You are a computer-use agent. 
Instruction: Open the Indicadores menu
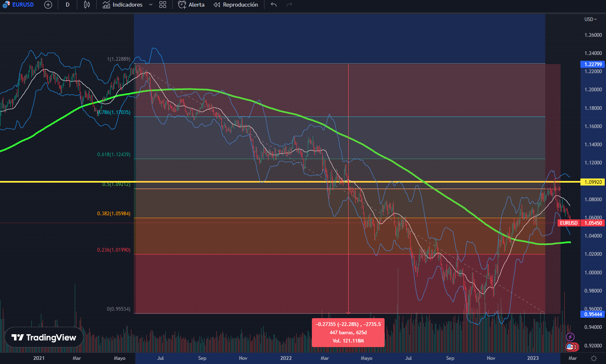click(x=123, y=5)
